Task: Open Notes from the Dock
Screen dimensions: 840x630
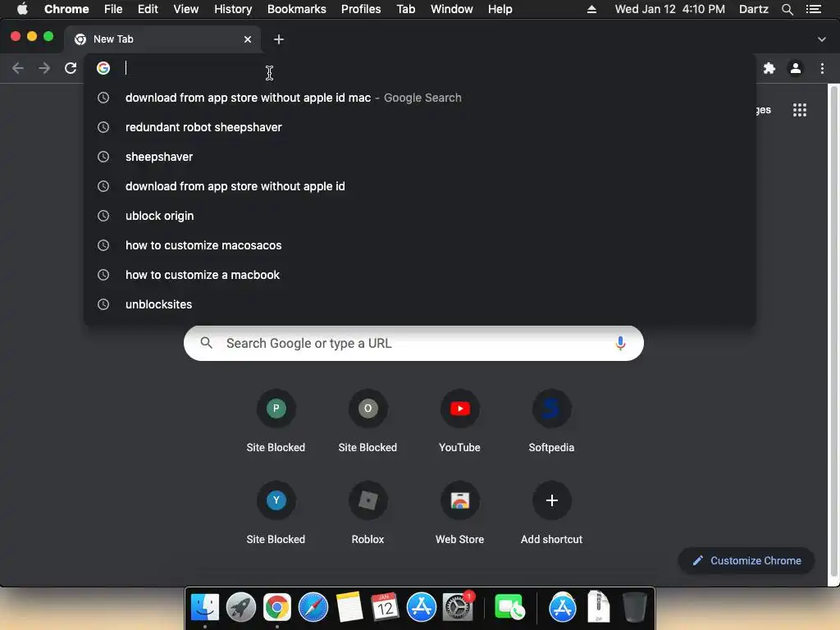Action: coord(349,607)
